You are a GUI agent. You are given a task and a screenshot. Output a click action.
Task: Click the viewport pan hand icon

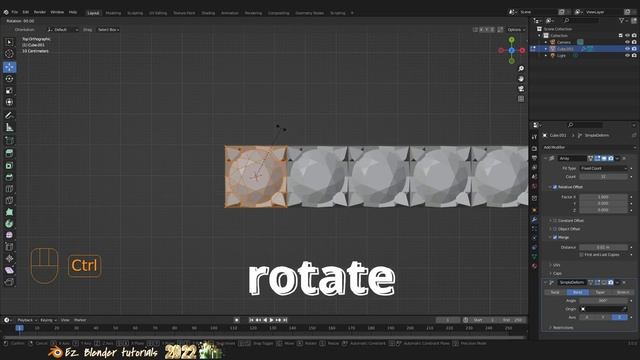(521, 79)
